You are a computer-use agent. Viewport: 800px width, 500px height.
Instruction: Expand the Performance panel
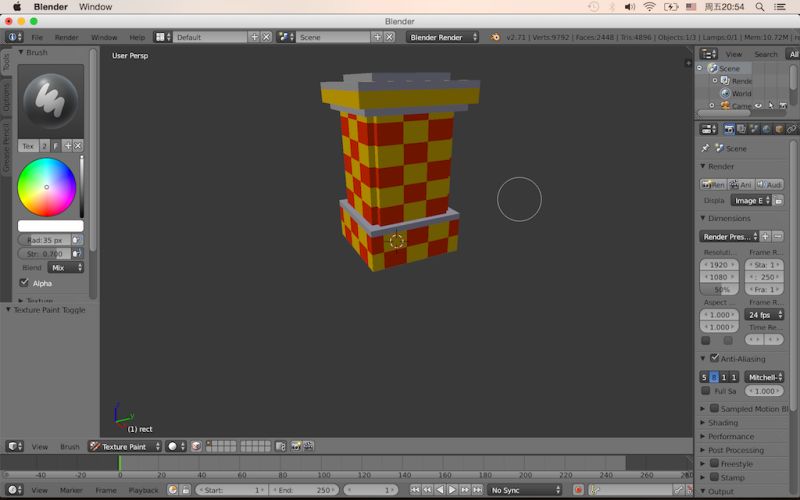731,436
